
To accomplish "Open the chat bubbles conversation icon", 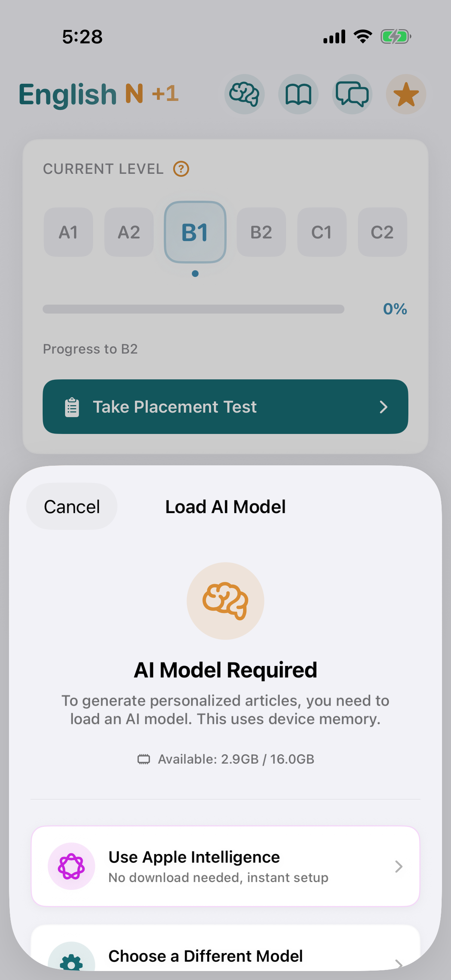I will coord(352,94).
